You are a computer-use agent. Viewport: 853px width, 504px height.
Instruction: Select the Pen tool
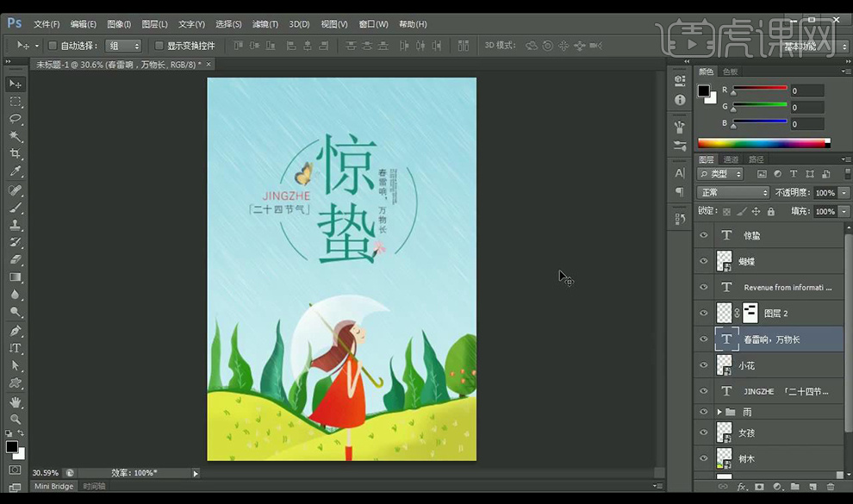pos(16,331)
